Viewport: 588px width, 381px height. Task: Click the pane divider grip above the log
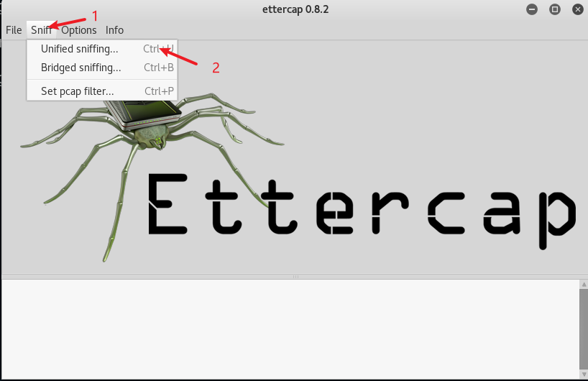pyautogui.click(x=295, y=277)
